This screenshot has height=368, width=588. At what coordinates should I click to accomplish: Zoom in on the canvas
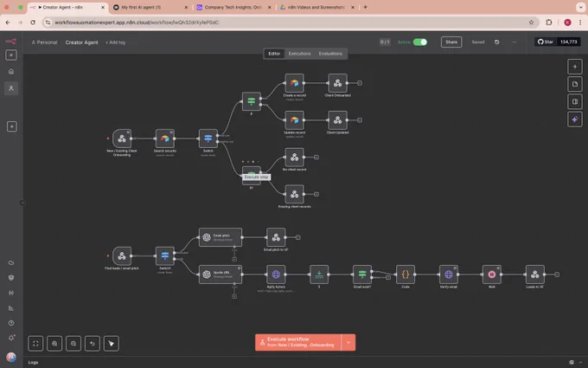(x=54, y=343)
